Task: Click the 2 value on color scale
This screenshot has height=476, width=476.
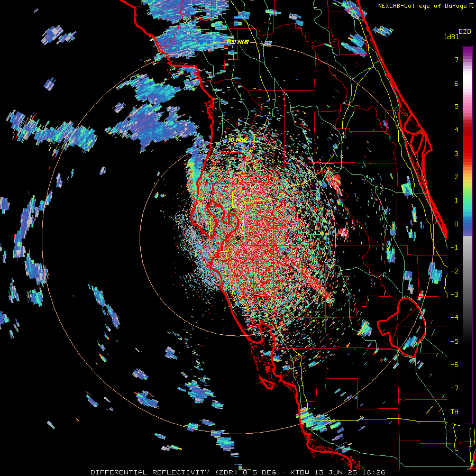Action: (x=456, y=177)
